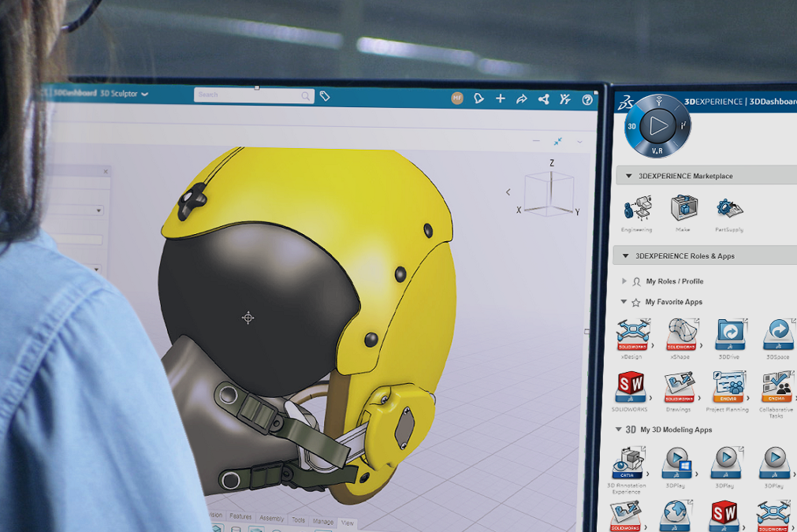Collapse the 3DEXPERIENCE Roles & Apps section
Image resolution: width=797 pixels, height=532 pixels.
click(x=626, y=256)
